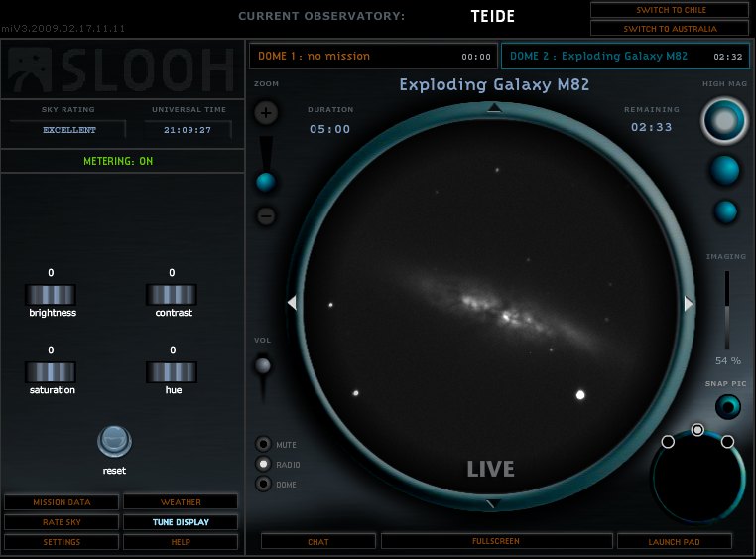The height and width of the screenshot is (559, 756).
Task: Click the saturation adjustment wheel
Action: point(51,372)
